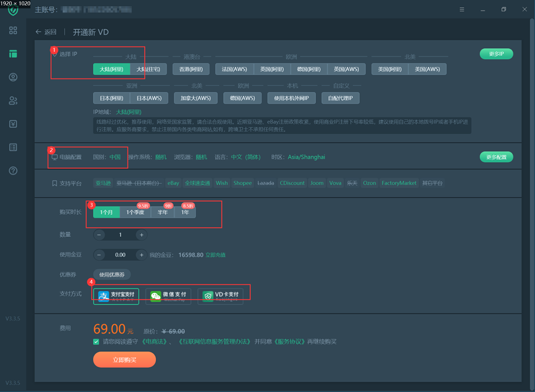Click the Wish platform tag
Image resolution: width=535 pixels, height=392 pixels.
(222, 183)
